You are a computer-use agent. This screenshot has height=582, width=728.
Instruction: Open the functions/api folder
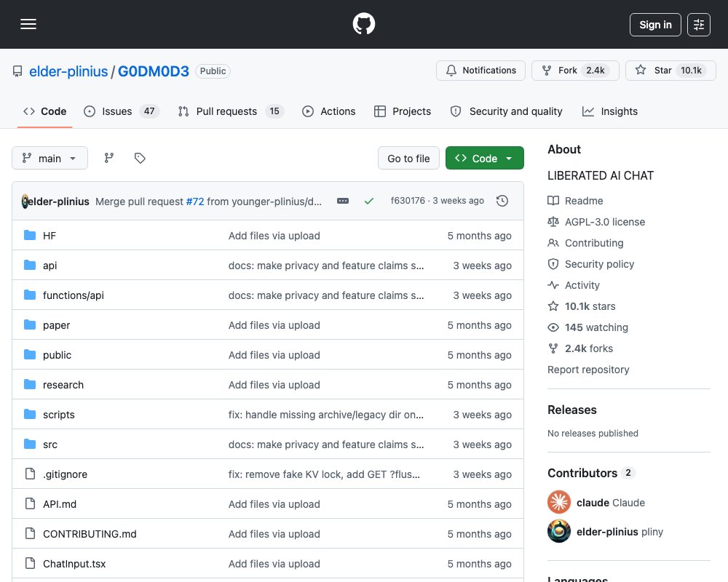74,295
